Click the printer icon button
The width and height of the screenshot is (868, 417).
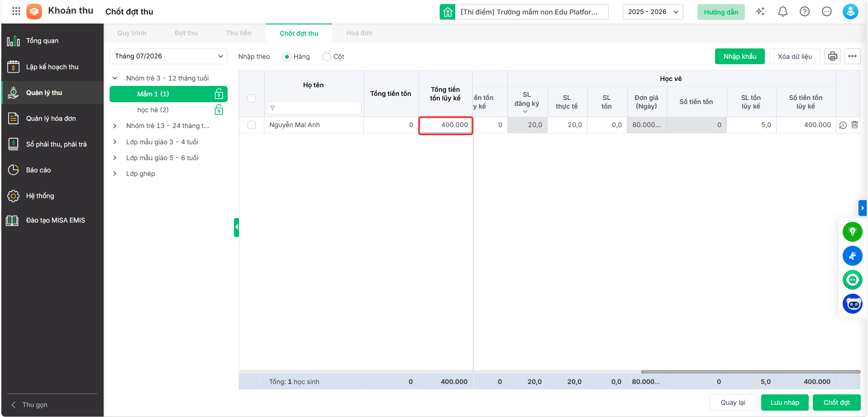point(833,57)
